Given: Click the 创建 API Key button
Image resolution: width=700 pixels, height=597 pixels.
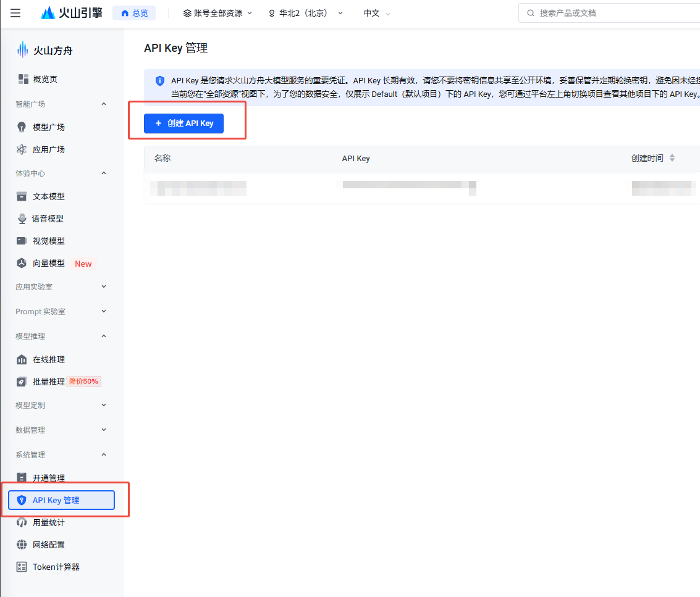Looking at the screenshot, I should click(x=183, y=123).
